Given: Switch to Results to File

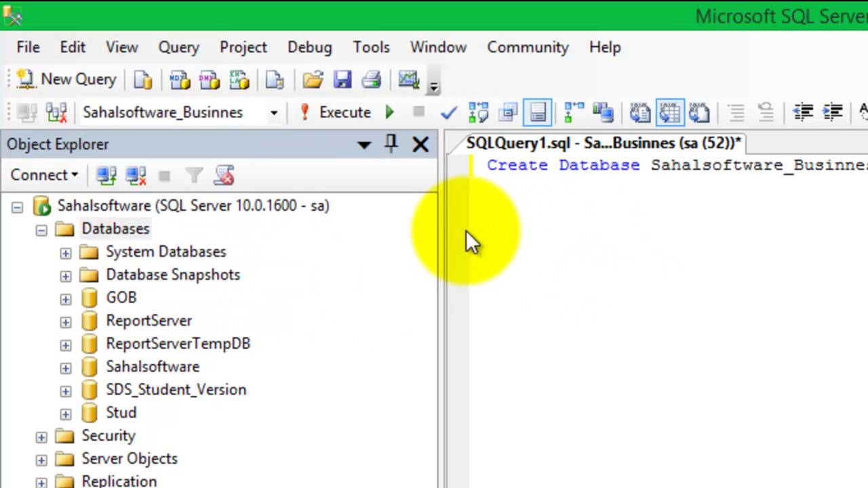Looking at the screenshot, I should [700, 112].
